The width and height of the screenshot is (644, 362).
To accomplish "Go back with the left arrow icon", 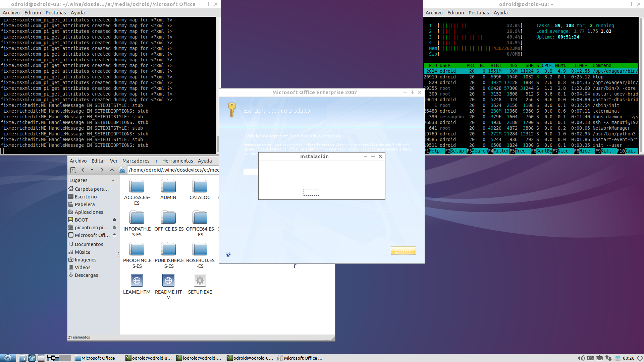I will 83,170.
